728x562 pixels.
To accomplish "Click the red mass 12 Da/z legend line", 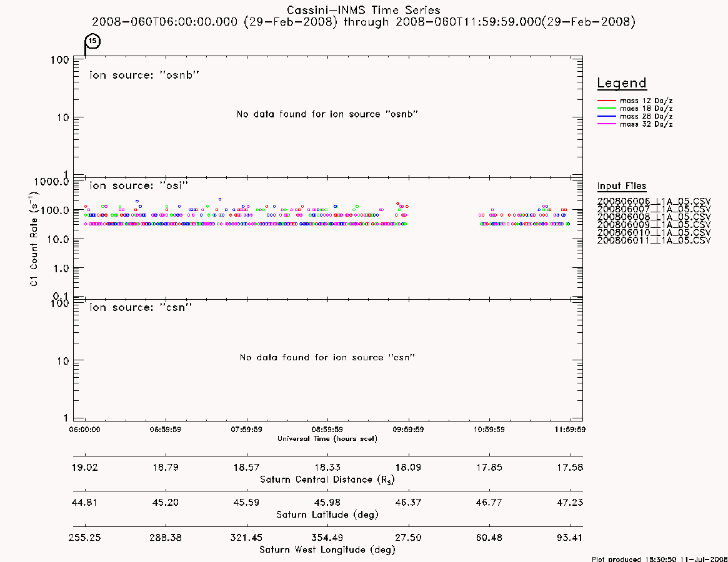I will pyautogui.click(x=606, y=101).
